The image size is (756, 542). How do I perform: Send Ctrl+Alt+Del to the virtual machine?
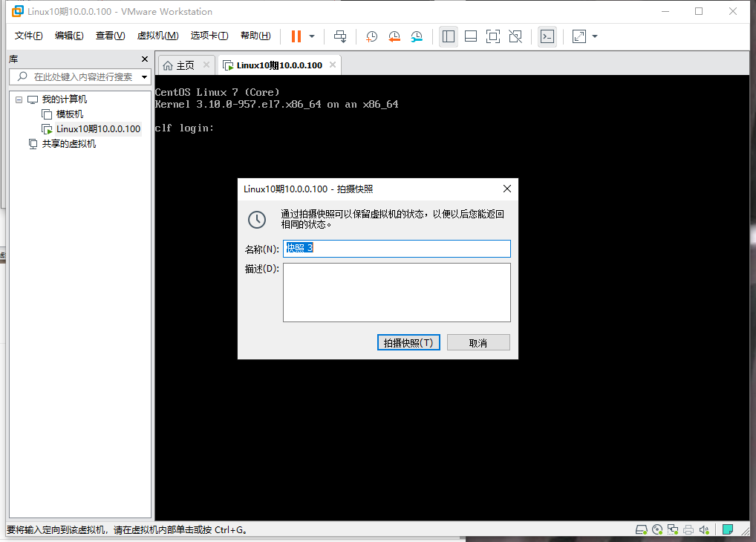coord(340,36)
